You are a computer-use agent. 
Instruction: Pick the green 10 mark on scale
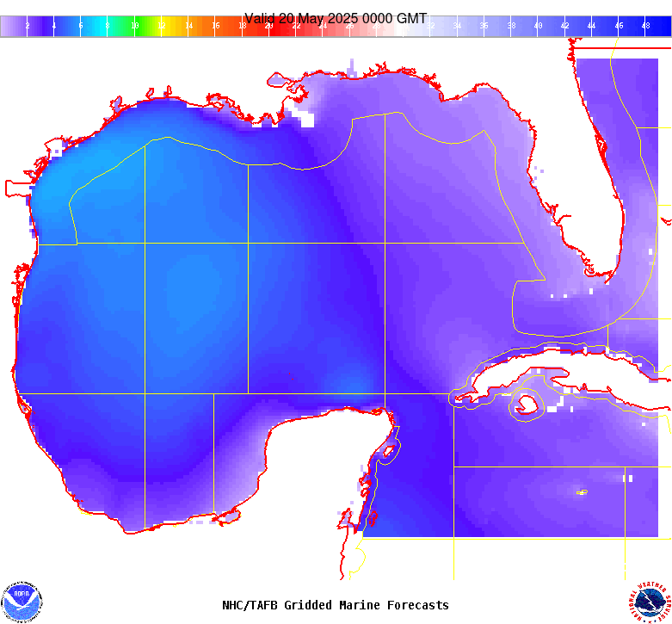coord(134,26)
